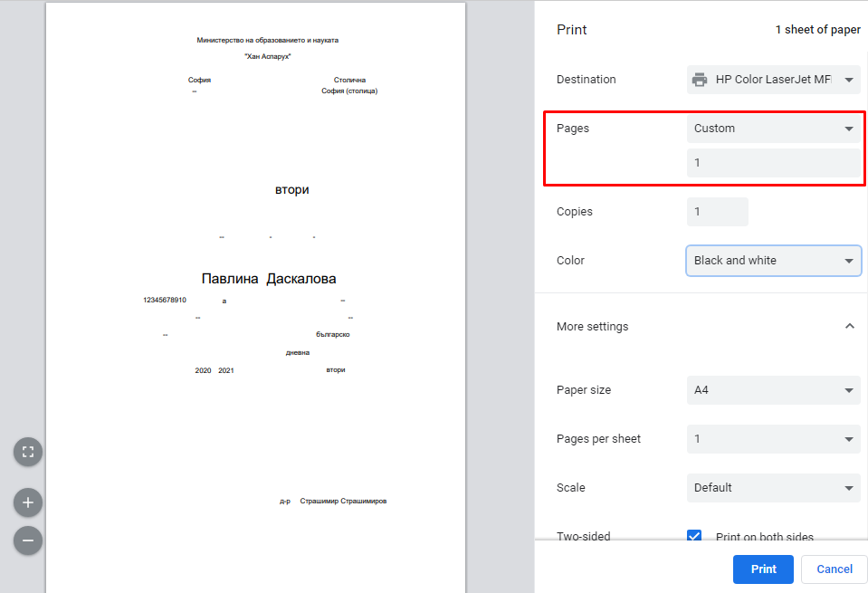The width and height of the screenshot is (868, 593).
Task: Collapse the More settings section
Action: (x=849, y=326)
